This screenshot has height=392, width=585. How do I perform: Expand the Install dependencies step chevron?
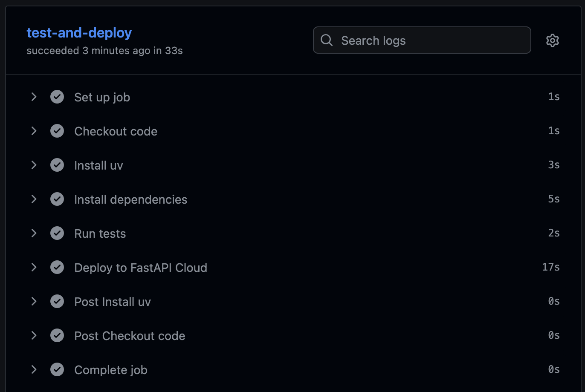click(x=34, y=199)
